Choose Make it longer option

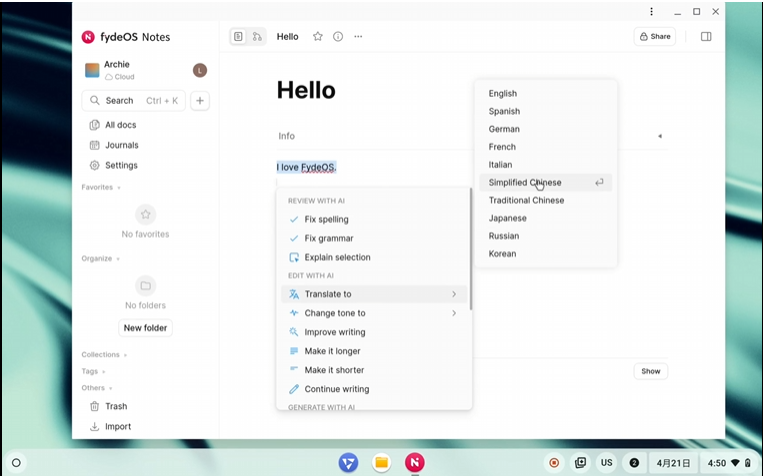click(374, 351)
